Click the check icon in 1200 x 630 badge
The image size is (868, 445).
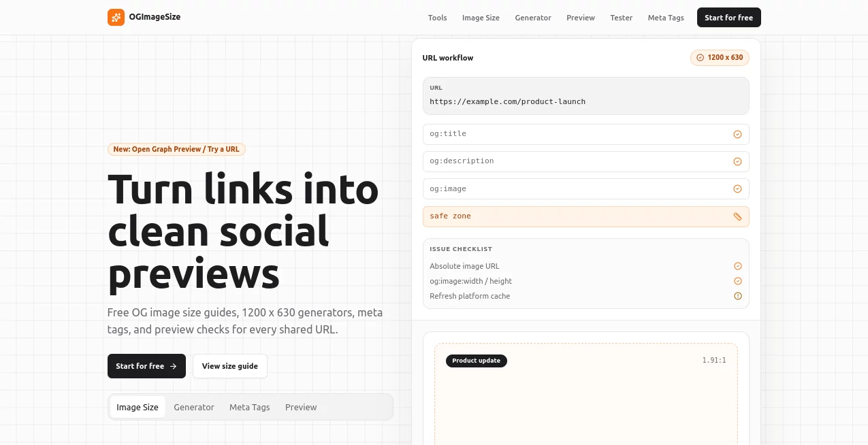coord(701,58)
